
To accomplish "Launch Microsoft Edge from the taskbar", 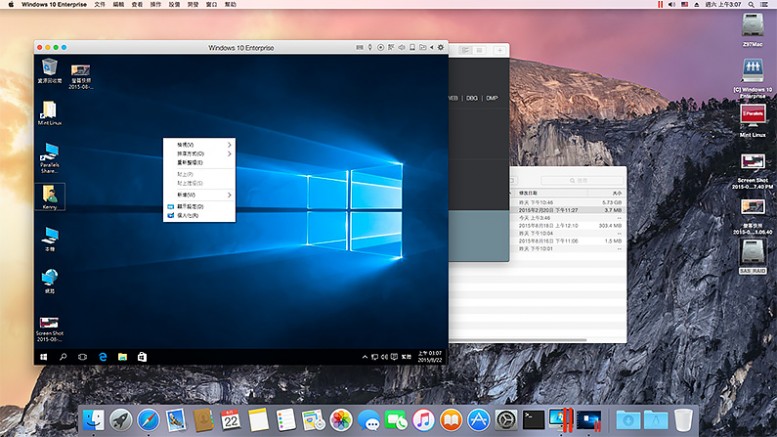I will click(x=103, y=357).
